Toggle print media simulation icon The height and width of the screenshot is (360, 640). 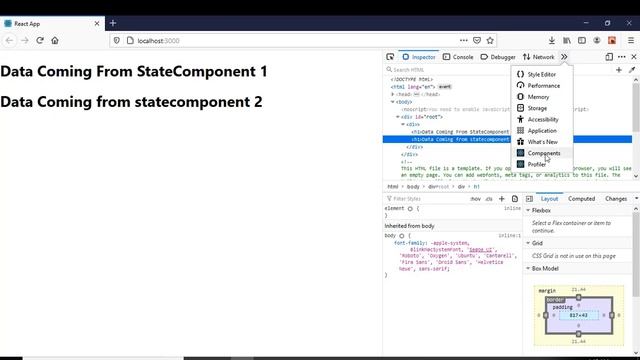pyautogui.click(x=515, y=199)
